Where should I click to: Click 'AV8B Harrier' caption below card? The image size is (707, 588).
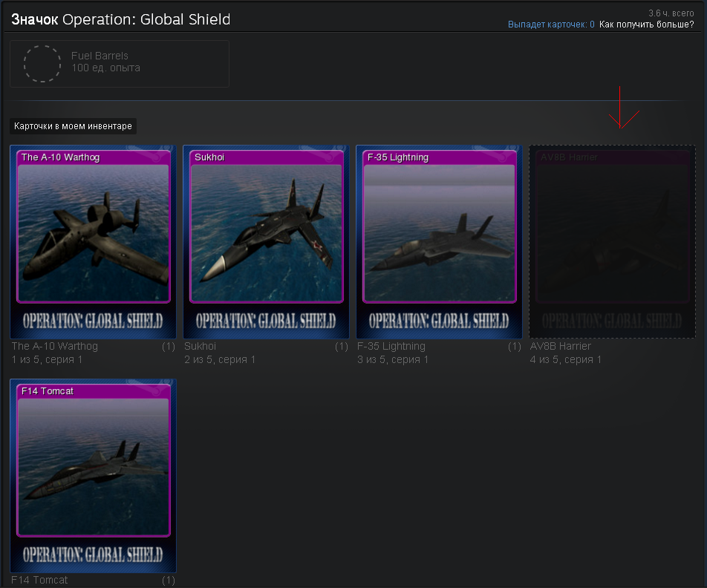(x=561, y=346)
